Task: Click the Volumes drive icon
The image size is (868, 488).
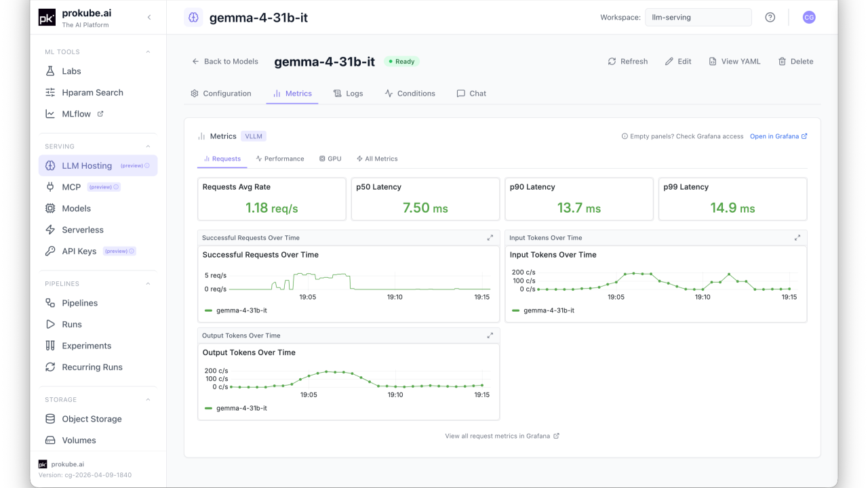Action: tap(50, 441)
